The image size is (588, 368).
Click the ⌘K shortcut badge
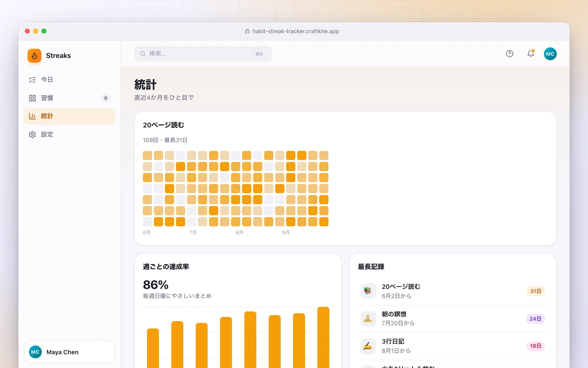point(259,54)
